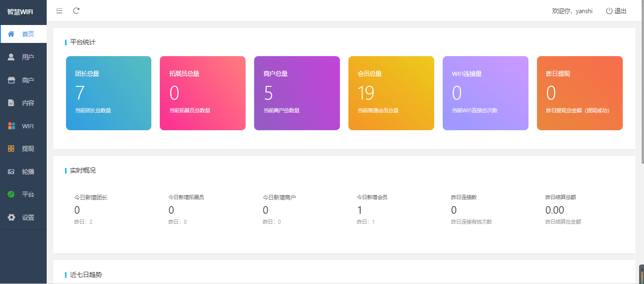The width and height of the screenshot is (644, 284).
Task: Click the 当前拓展员总数量 caption
Action: [190, 110]
